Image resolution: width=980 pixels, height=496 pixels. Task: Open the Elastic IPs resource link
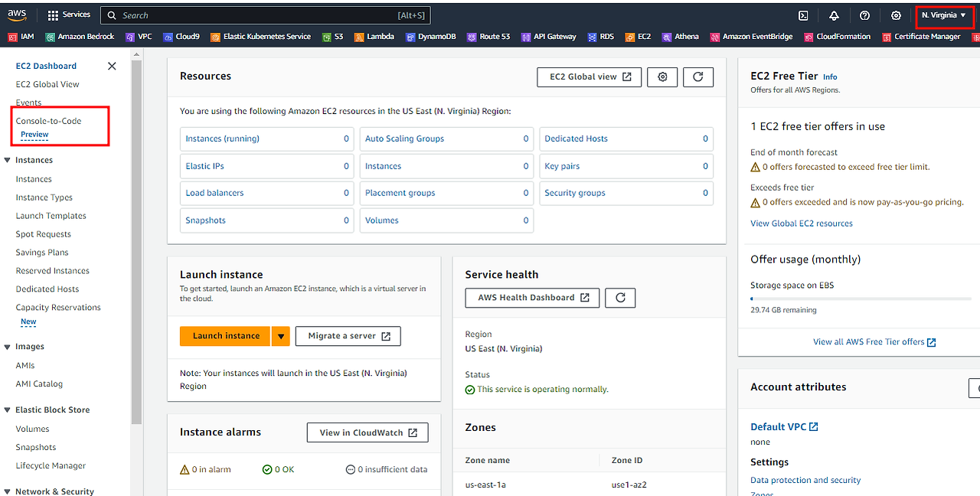coord(204,166)
